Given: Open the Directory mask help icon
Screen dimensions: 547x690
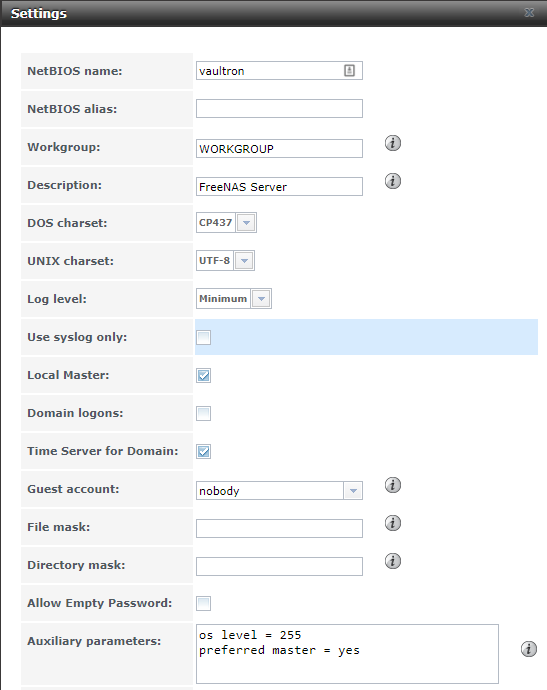Looking at the screenshot, I should click(x=393, y=561).
